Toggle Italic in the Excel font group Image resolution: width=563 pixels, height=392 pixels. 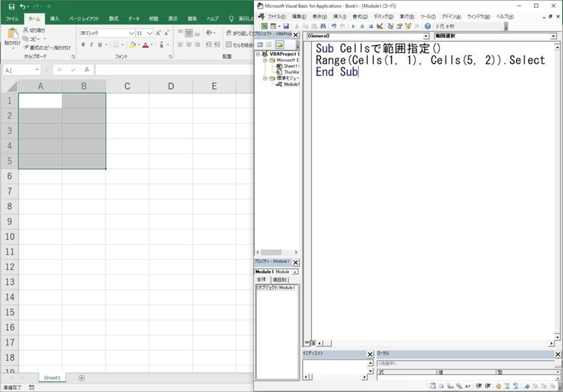[91, 44]
